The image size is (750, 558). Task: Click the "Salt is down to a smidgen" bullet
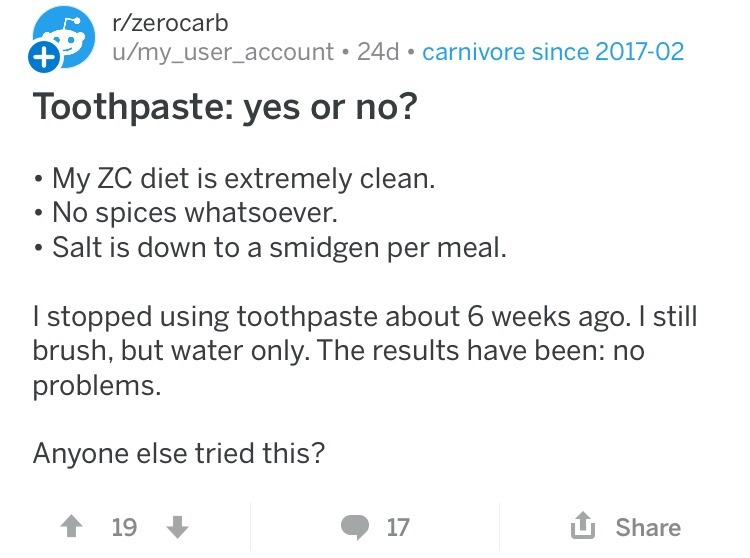[279, 247]
